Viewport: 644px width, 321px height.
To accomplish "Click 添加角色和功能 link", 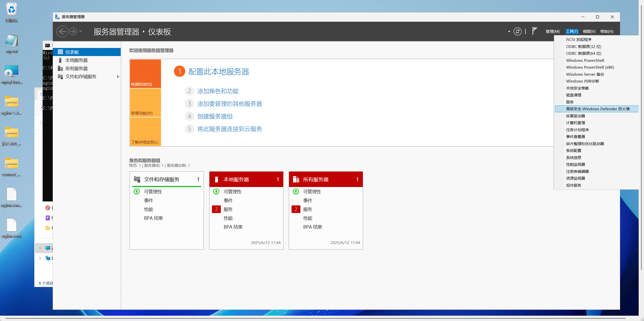I will coord(218,91).
